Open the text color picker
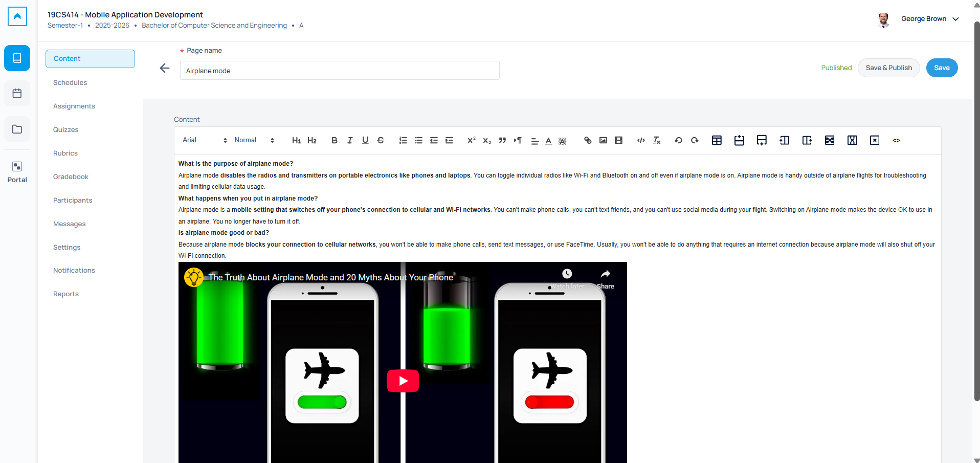The width and height of the screenshot is (980, 463). click(x=548, y=140)
